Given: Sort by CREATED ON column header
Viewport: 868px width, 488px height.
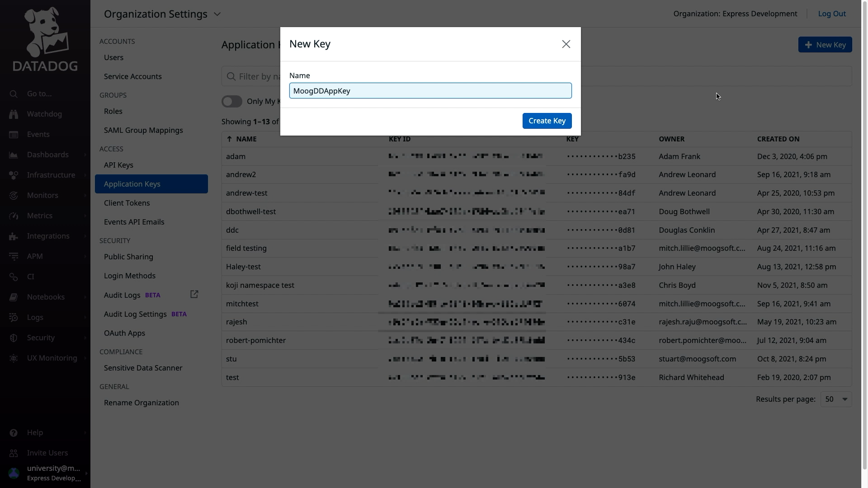Looking at the screenshot, I should 778,139.
